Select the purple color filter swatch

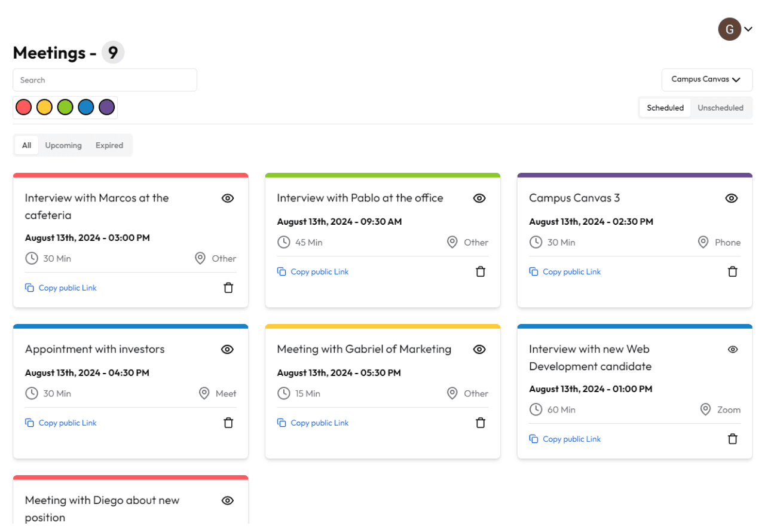(106, 106)
